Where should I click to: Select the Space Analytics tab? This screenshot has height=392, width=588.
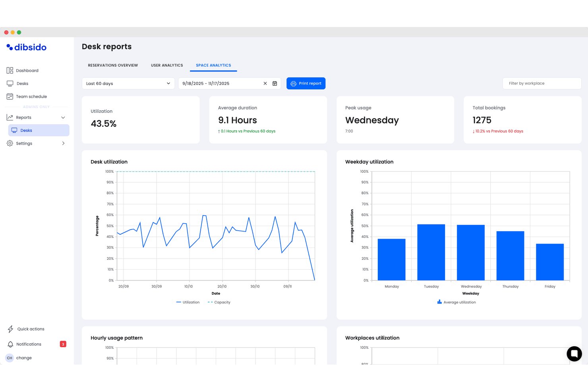[213, 65]
